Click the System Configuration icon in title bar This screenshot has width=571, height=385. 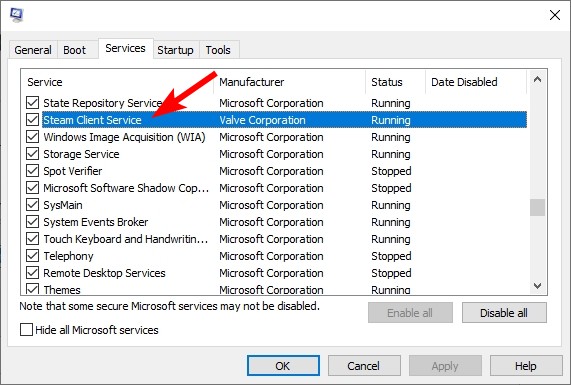(16, 15)
